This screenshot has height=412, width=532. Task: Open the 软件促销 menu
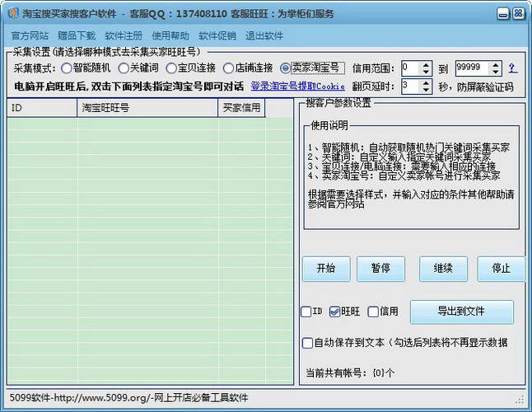(x=217, y=35)
